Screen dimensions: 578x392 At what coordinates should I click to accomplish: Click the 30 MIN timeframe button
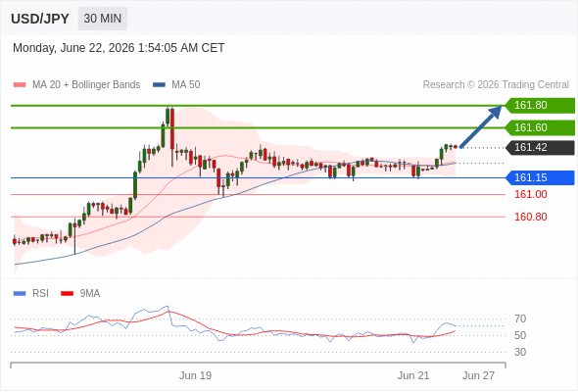(x=103, y=19)
